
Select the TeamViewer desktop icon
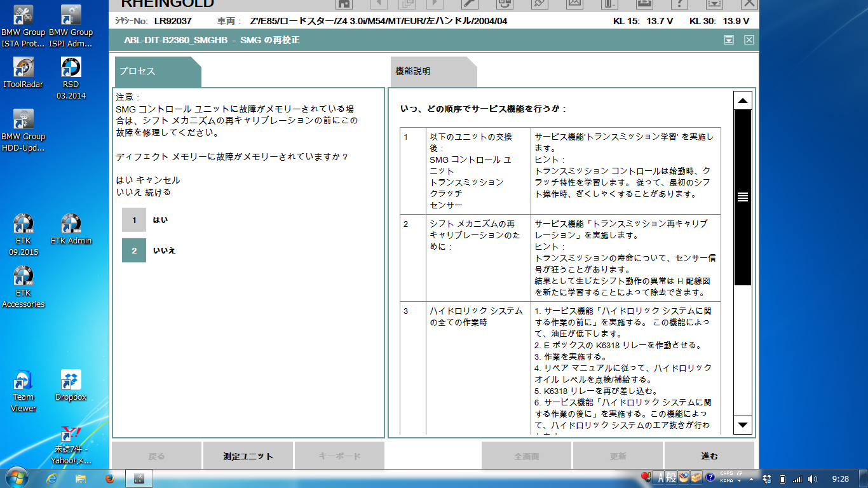pyautogui.click(x=24, y=391)
